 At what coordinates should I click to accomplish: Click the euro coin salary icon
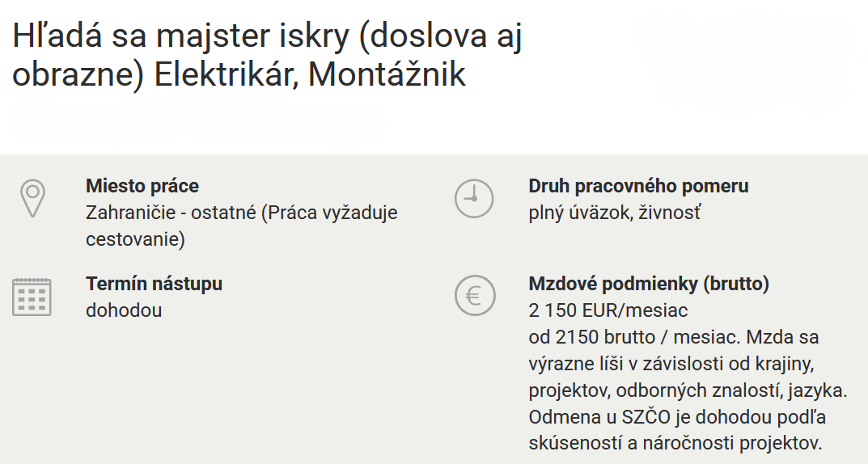[x=474, y=297]
